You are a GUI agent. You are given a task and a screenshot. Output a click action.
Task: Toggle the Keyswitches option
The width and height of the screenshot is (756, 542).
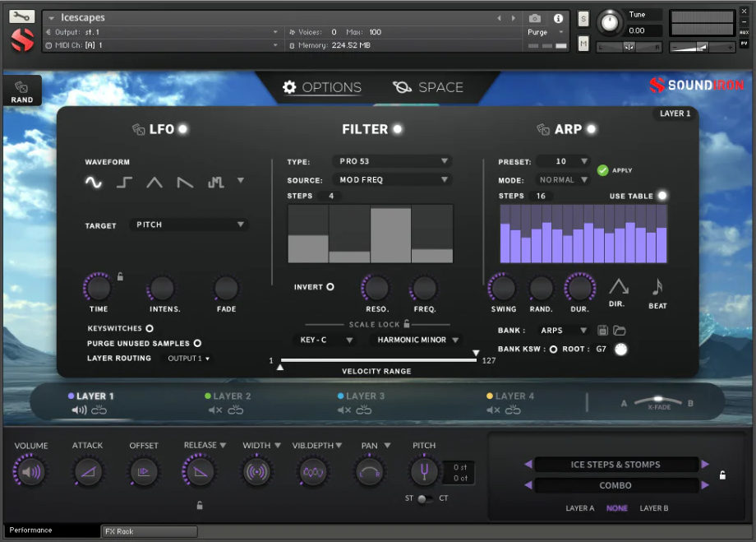[149, 328]
